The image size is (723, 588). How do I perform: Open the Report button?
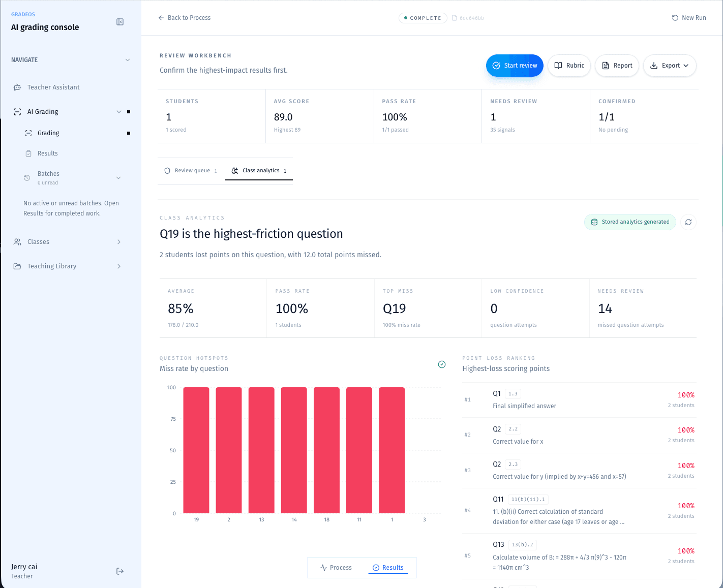point(617,66)
